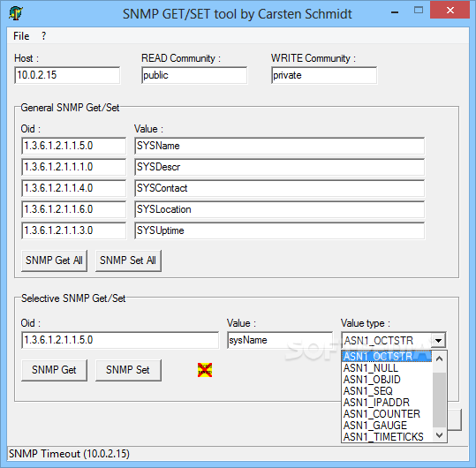Click the red X status icon
The image size is (476, 468).
click(205, 370)
